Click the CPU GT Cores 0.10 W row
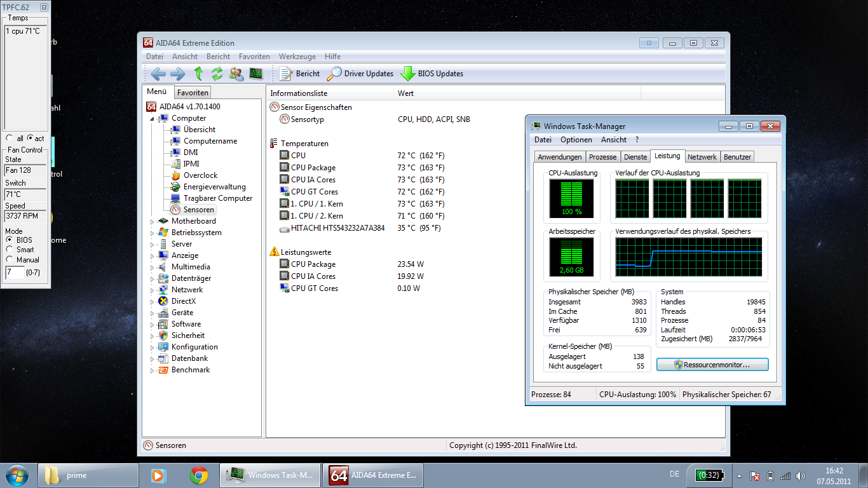This screenshot has height=488, width=868. click(350, 288)
